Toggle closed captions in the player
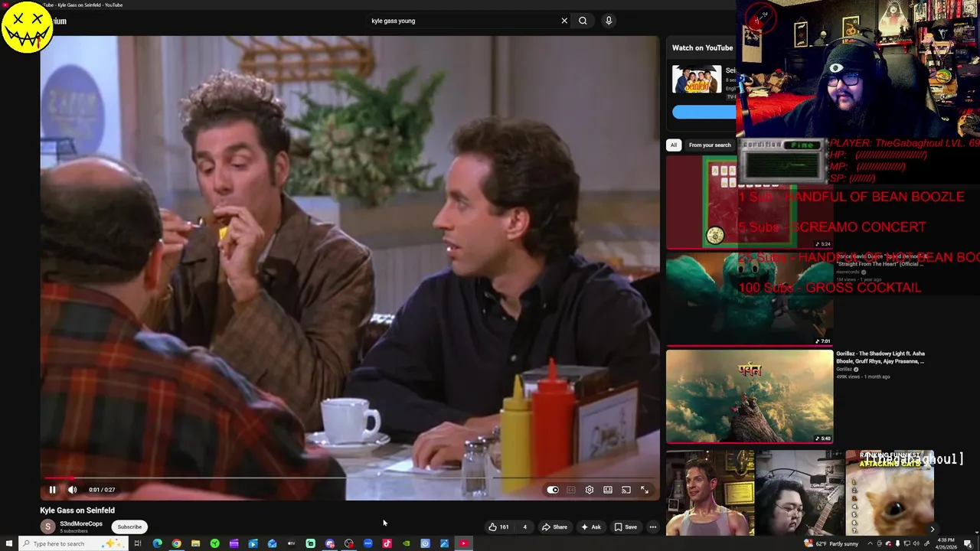 (571, 490)
